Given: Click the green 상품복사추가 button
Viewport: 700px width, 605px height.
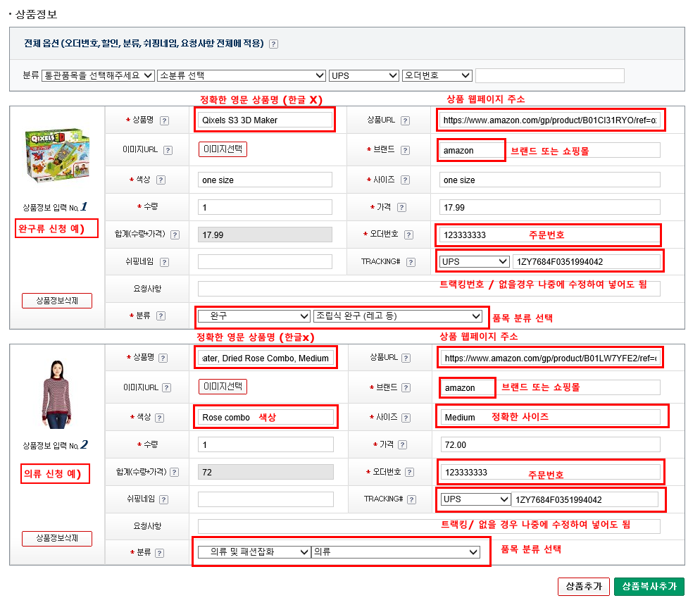Looking at the screenshot, I should (649, 587).
